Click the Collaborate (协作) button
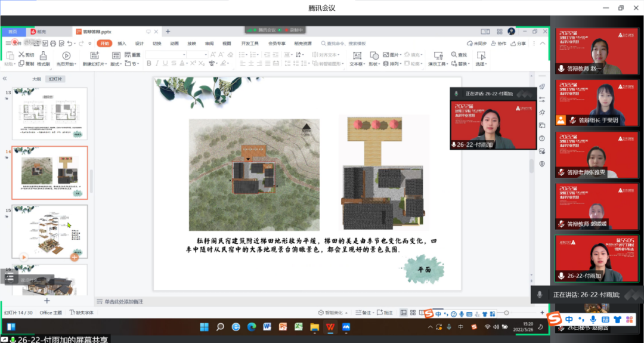The height and width of the screenshot is (343, 644). point(499,44)
